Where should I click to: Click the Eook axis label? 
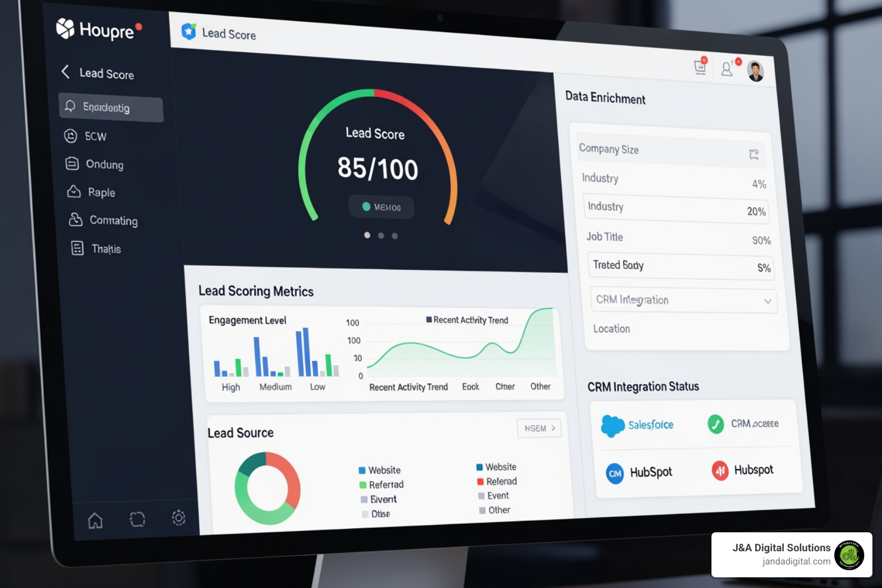pyautogui.click(x=470, y=387)
